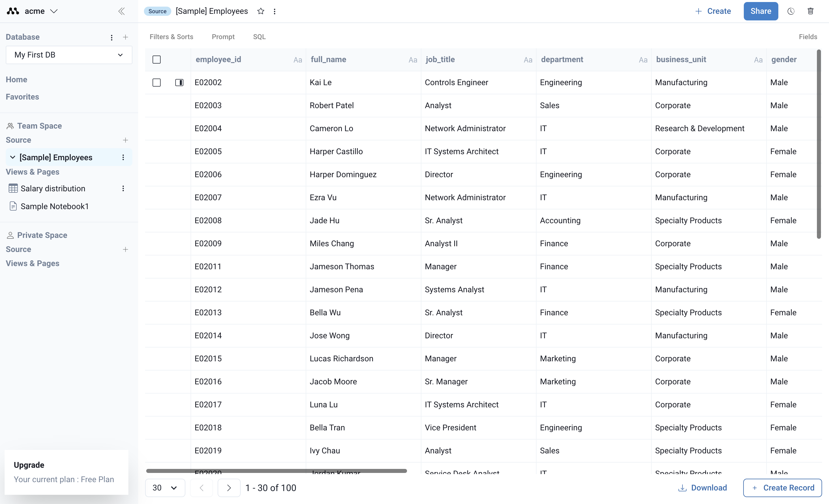Collapse the [Sample] Employees tree item

tap(12, 157)
